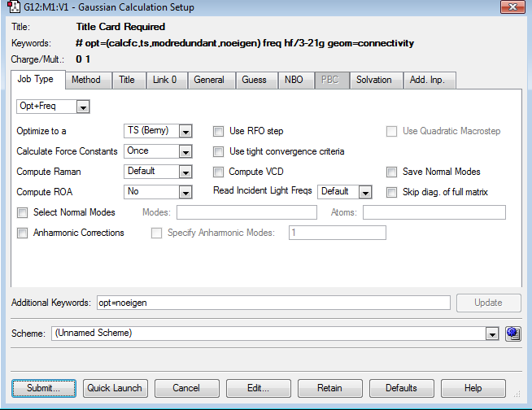
Task: Open the General tab
Action: click(x=211, y=80)
